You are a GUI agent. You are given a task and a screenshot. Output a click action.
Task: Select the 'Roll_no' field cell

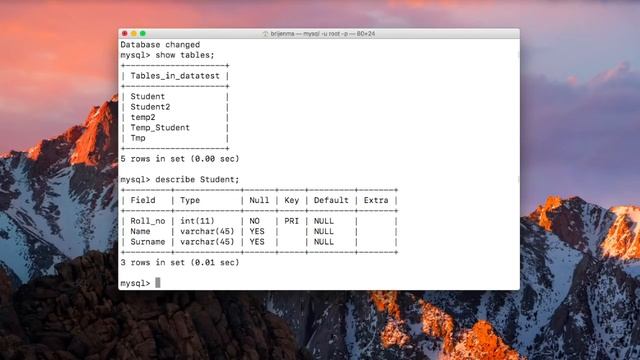pos(148,221)
